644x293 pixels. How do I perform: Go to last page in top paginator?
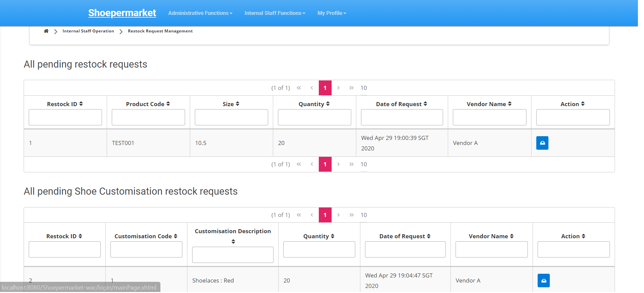click(x=351, y=88)
